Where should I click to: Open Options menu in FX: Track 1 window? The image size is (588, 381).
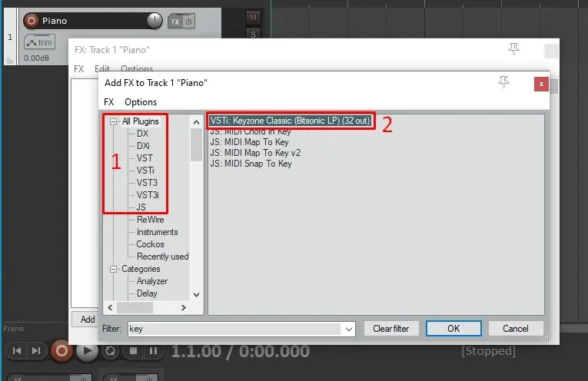pos(137,68)
